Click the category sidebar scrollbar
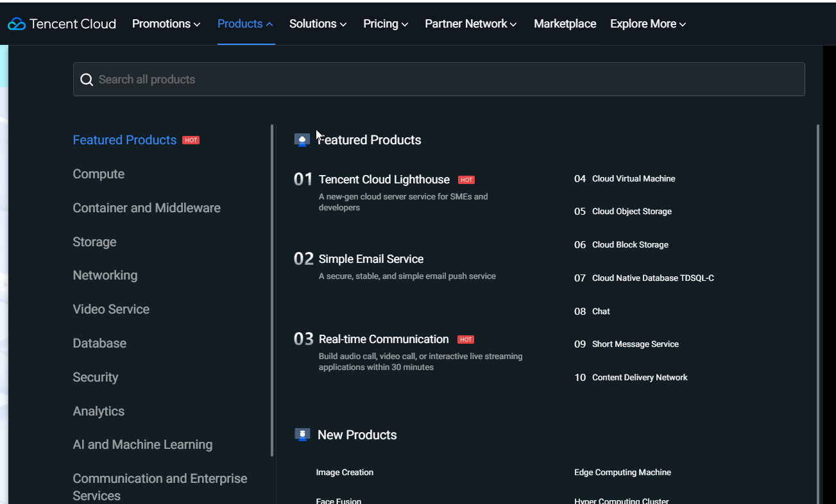The width and height of the screenshot is (836, 504). point(272,290)
